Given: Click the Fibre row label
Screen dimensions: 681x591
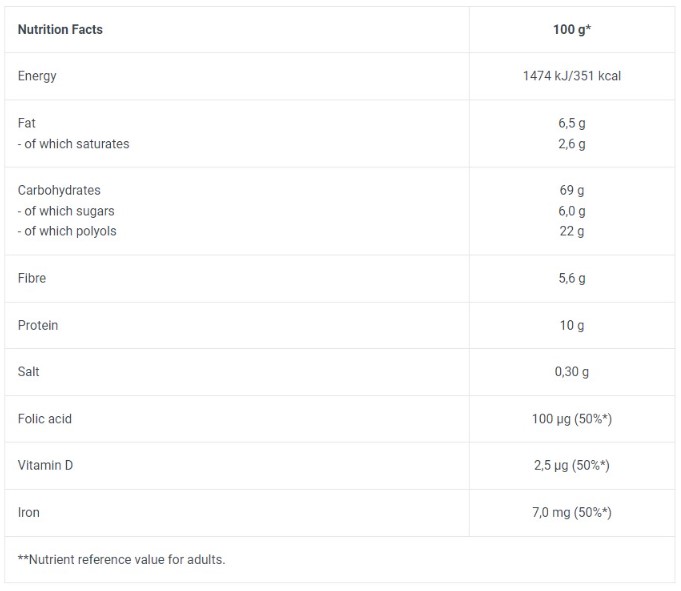Looking at the screenshot, I should [x=32, y=278].
